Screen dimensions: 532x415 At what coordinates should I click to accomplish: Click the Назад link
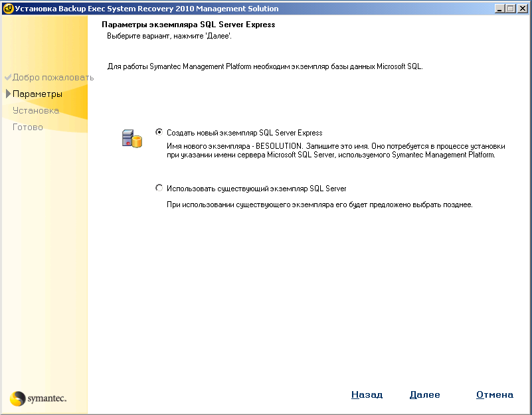[x=367, y=394]
